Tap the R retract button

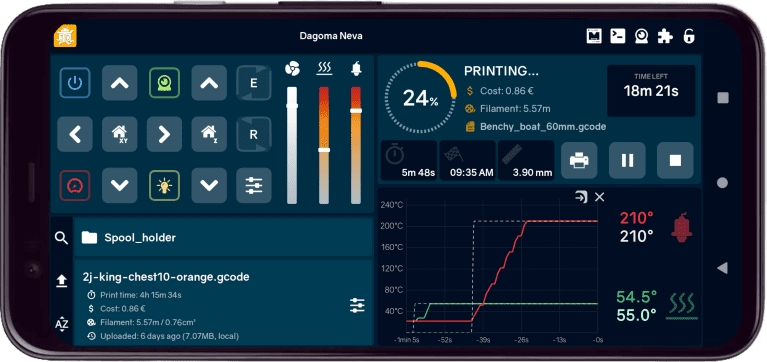(253, 134)
